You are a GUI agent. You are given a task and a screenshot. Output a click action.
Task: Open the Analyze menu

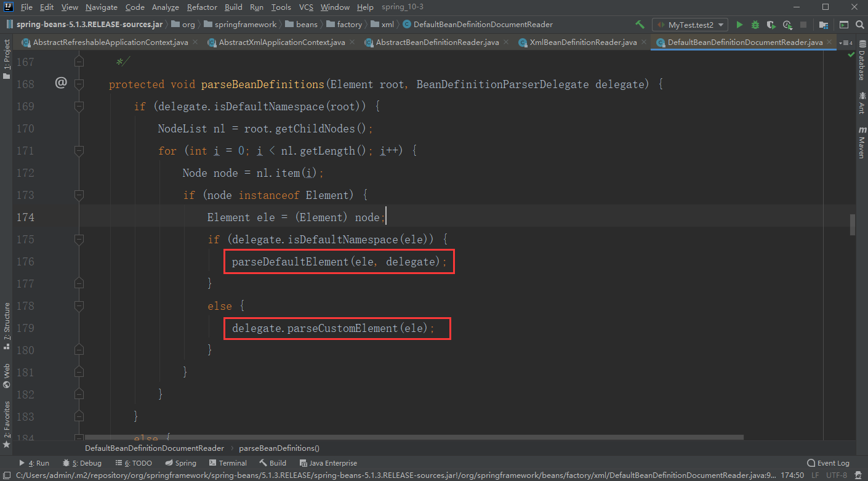point(166,7)
